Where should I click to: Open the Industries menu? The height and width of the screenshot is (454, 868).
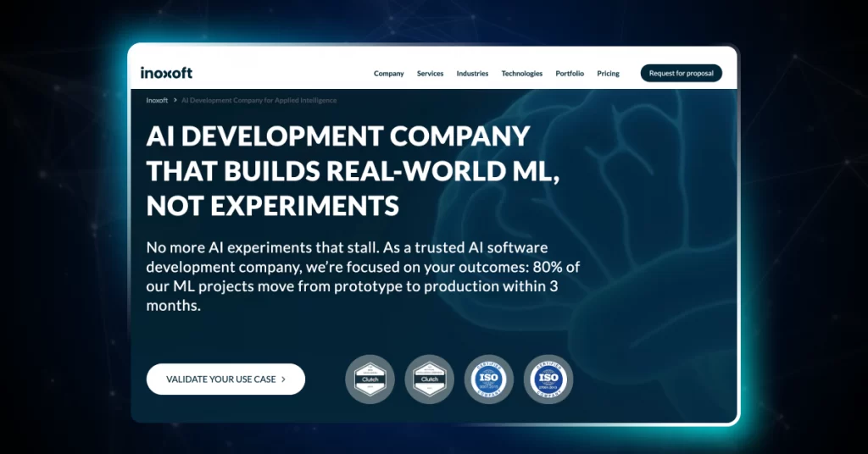click(472, 73)
